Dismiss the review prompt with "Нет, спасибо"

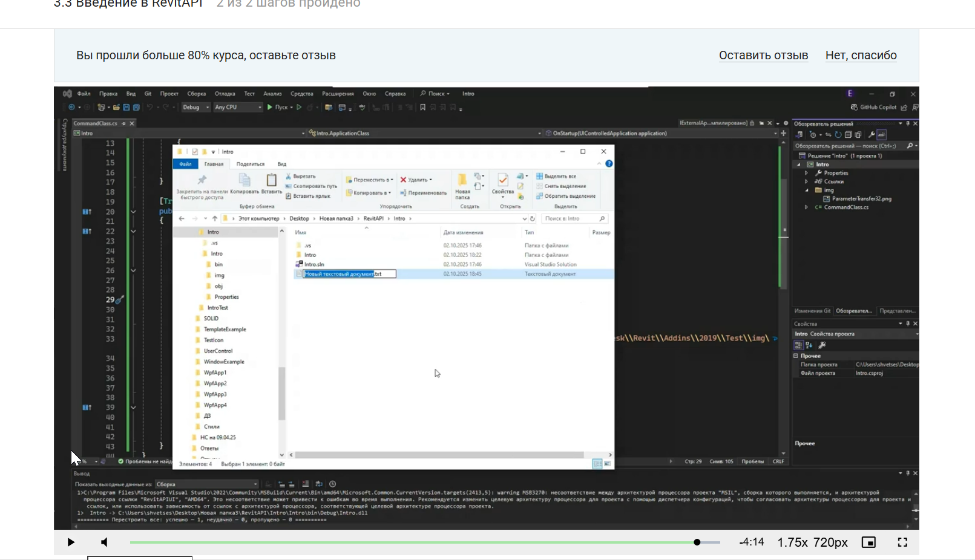[861, 55]
